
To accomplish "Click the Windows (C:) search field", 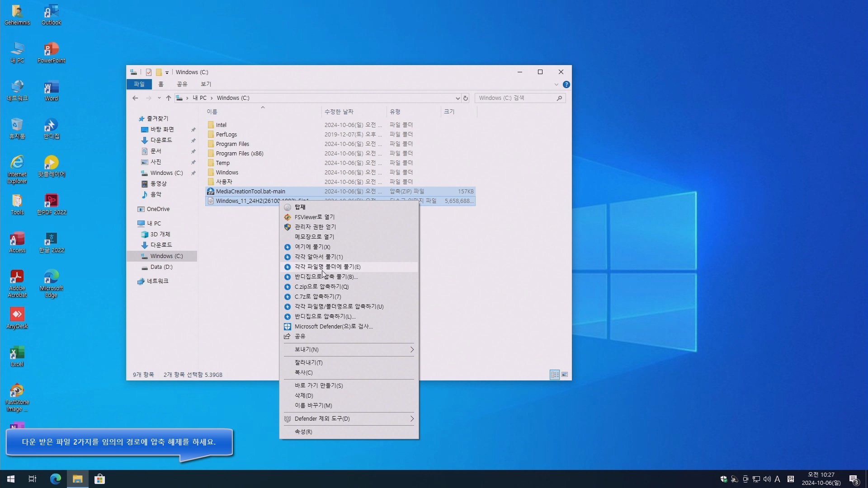I will [x=515, y=98].
